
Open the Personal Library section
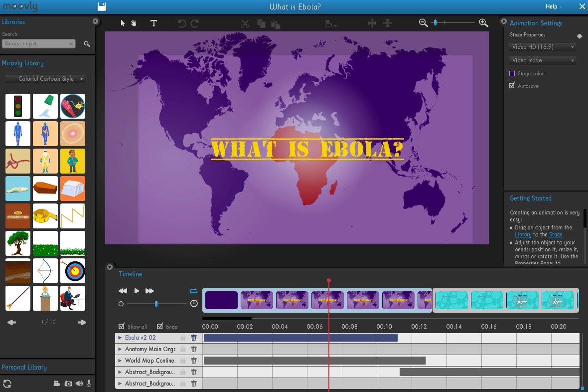(24, 368)
